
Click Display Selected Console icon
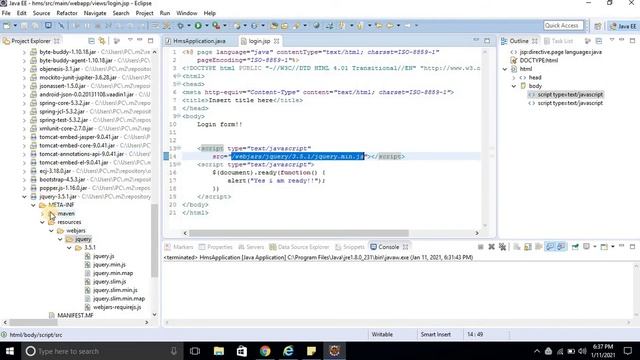point(587,247)
